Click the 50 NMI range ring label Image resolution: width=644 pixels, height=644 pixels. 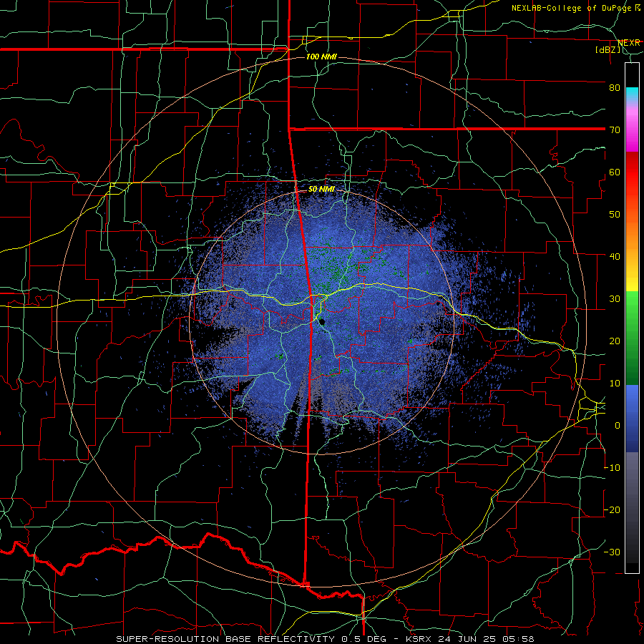[x=321, y=189]
